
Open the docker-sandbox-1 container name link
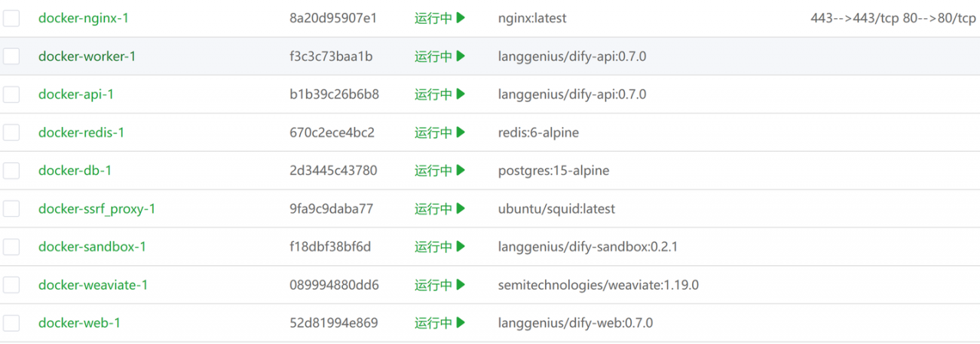pos(92,247)
